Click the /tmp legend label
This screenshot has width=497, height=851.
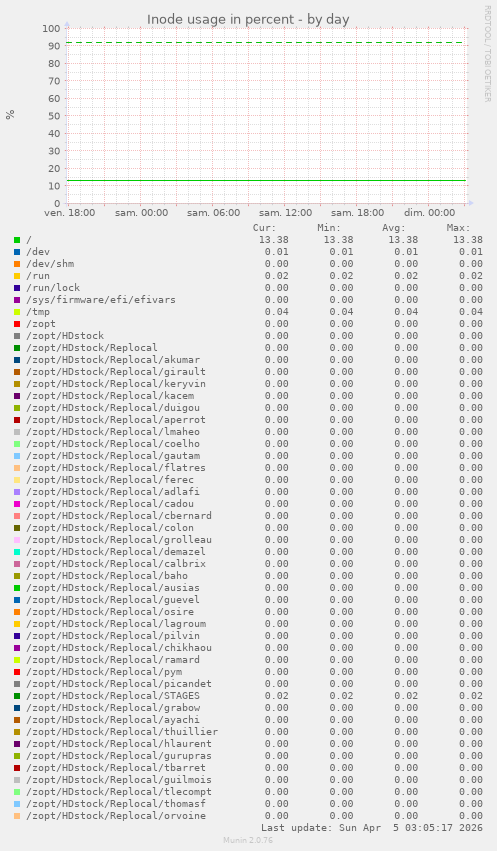[38, 312]
